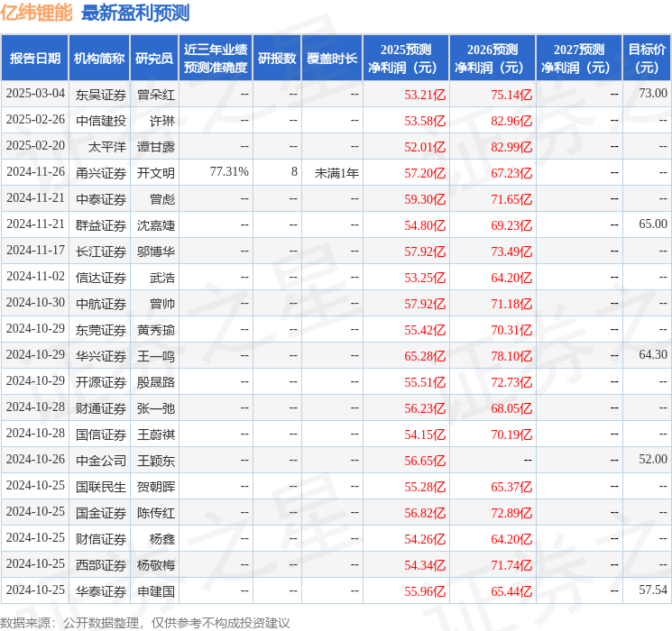Click the 亿纬锂能 title text
672x631 pixels.
point(36,13)
